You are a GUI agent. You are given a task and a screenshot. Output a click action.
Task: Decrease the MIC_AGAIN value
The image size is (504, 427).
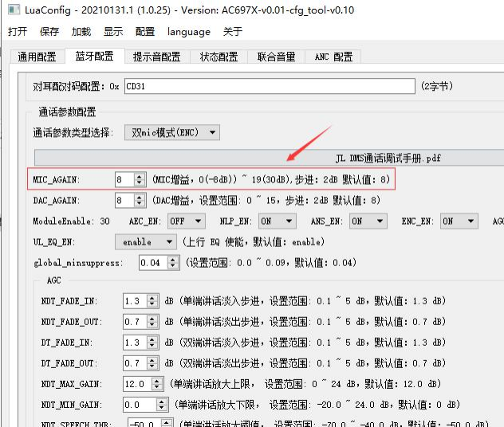[x=140, y=182]
